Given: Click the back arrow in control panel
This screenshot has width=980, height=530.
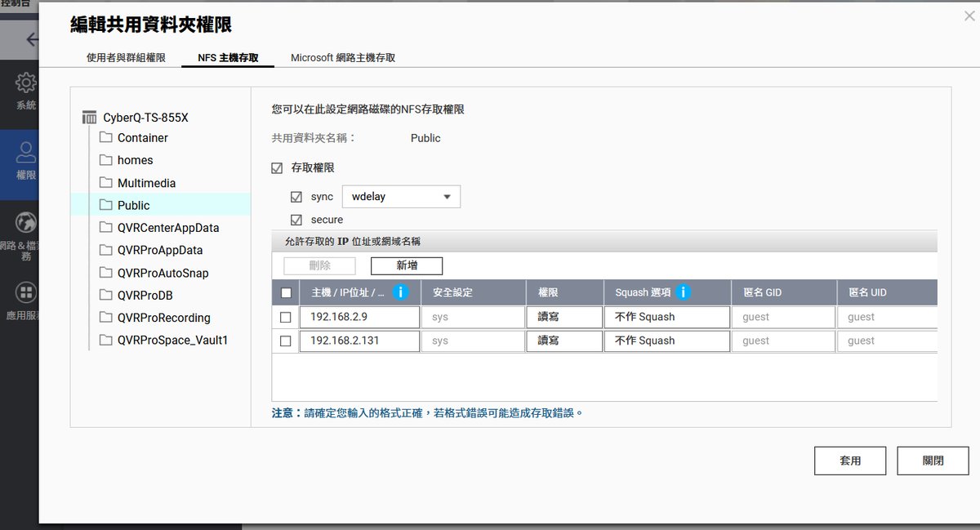Looking at the screenshot, I should point(31,39).
